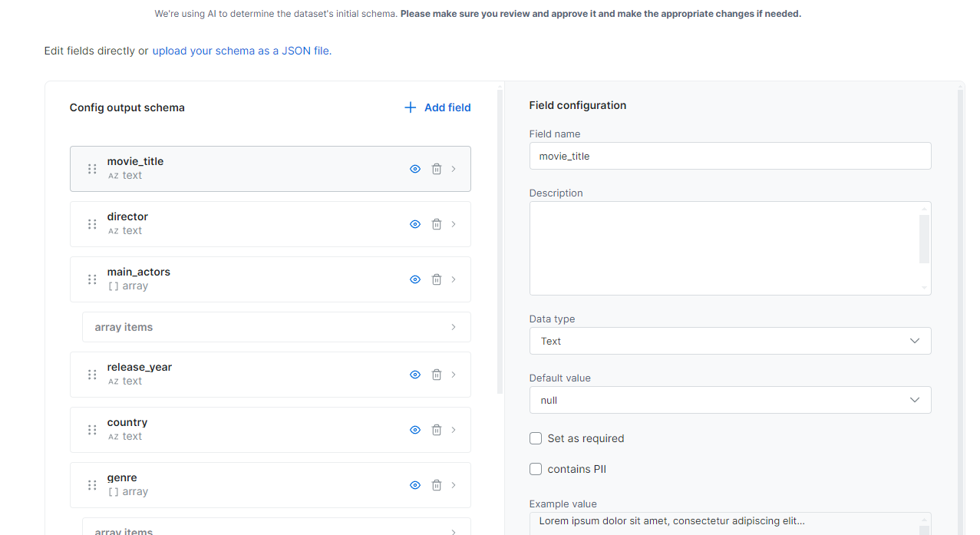980x535 pixels.
Task: Click into the Field name input
Action: (x=730, y=156)
